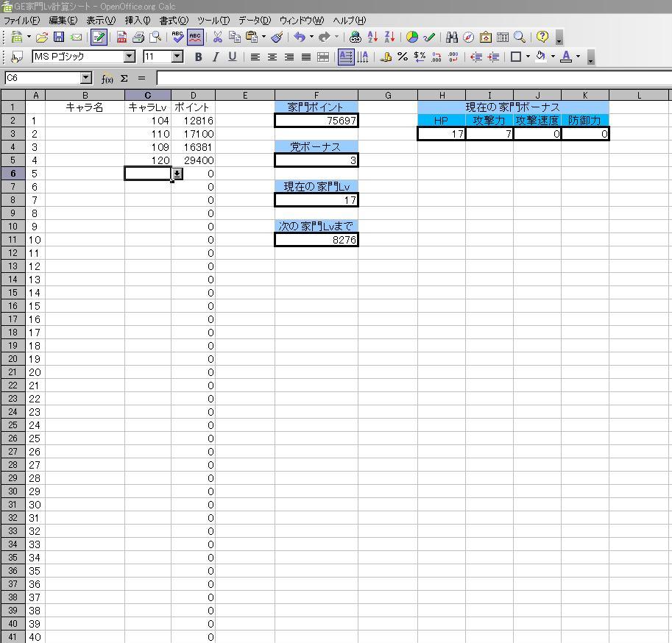Open the font size dropdown
The width and height of the screenshot is (672, 643).
pyautogui.click(x=177, y=57)
